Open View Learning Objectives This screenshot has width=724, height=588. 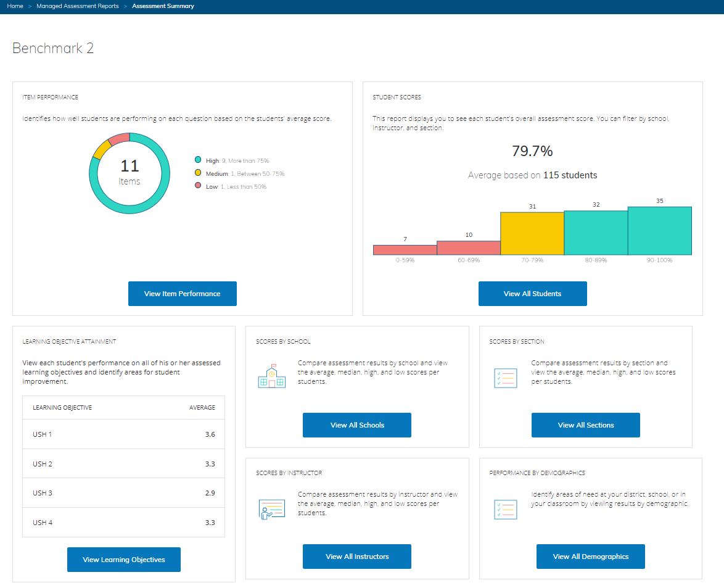click(123, 560)
